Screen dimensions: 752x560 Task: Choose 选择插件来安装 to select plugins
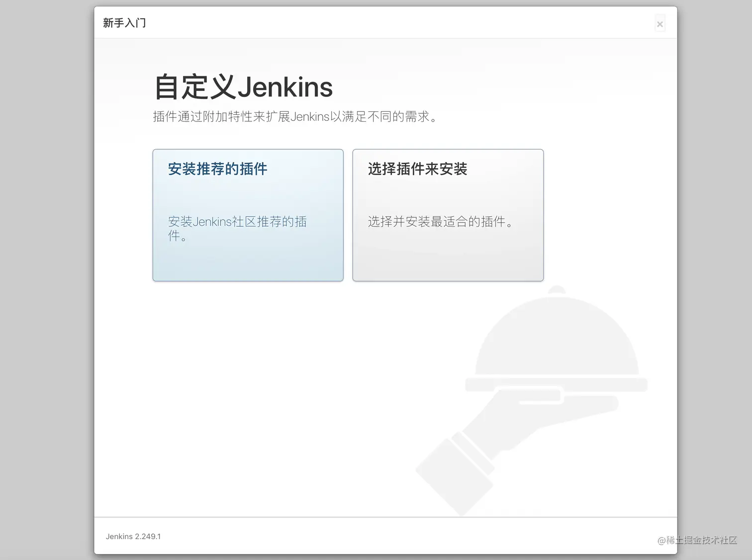448,215
